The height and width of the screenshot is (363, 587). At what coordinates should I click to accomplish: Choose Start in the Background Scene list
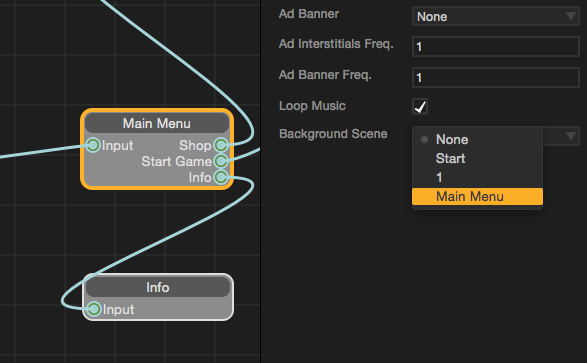(x=477, y=159)
